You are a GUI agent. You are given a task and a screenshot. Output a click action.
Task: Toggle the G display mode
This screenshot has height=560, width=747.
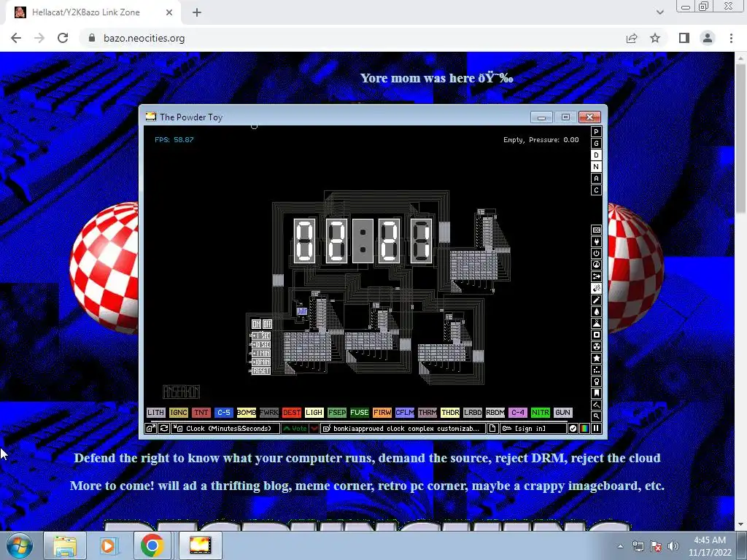click(x=596, y=144)
